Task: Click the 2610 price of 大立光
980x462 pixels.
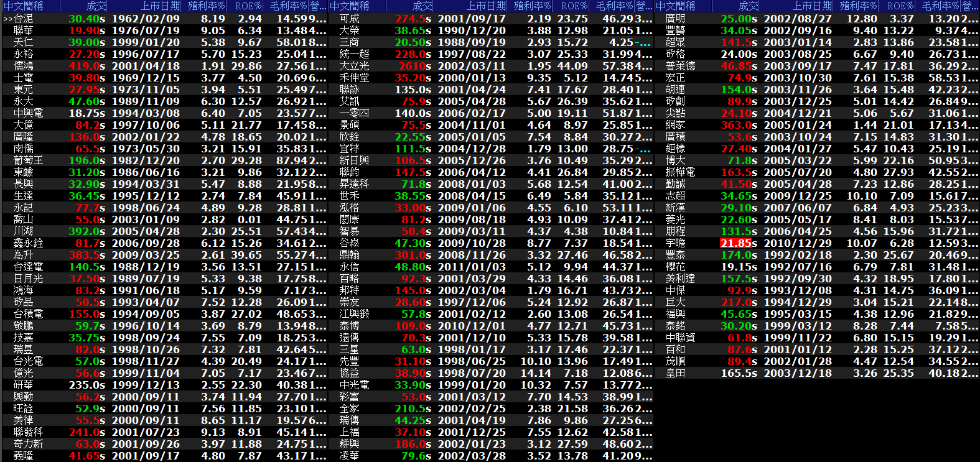Action: [x=413, y=66]
